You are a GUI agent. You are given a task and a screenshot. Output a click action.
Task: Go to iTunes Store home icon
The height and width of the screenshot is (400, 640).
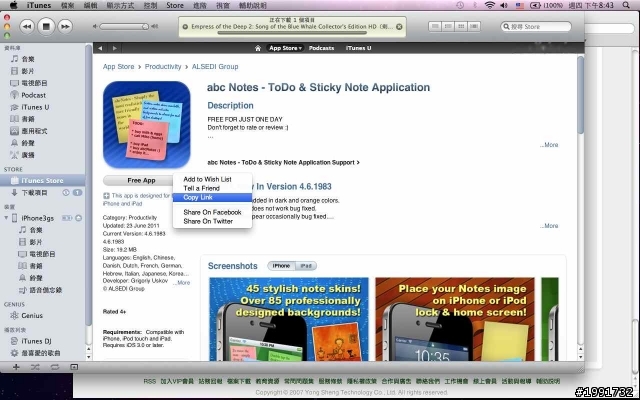point(258,48)
